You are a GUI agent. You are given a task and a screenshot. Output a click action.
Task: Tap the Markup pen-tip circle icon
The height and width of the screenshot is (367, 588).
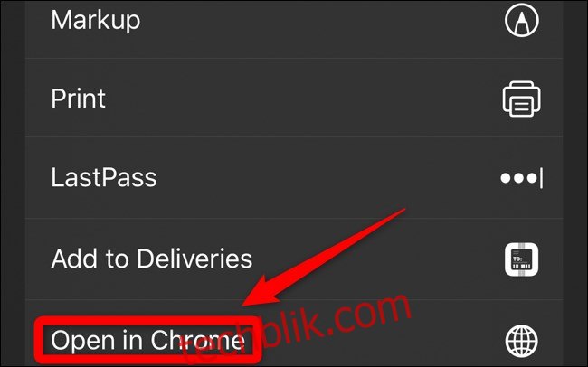522,20
